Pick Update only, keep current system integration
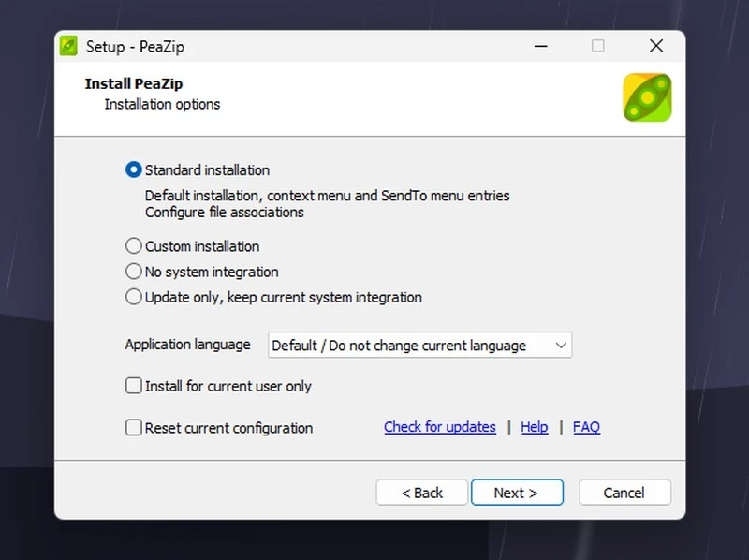The height and width of the screenshot is (560, 749). tap(133, 297)
